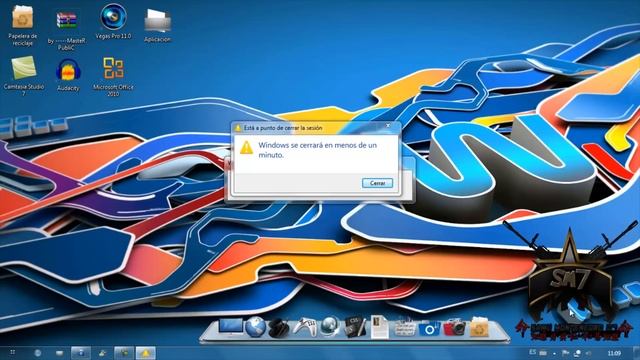Viewport: 640px width, 360px height.
Task: Click the black hat icon in dock
Action: (279, 328)
